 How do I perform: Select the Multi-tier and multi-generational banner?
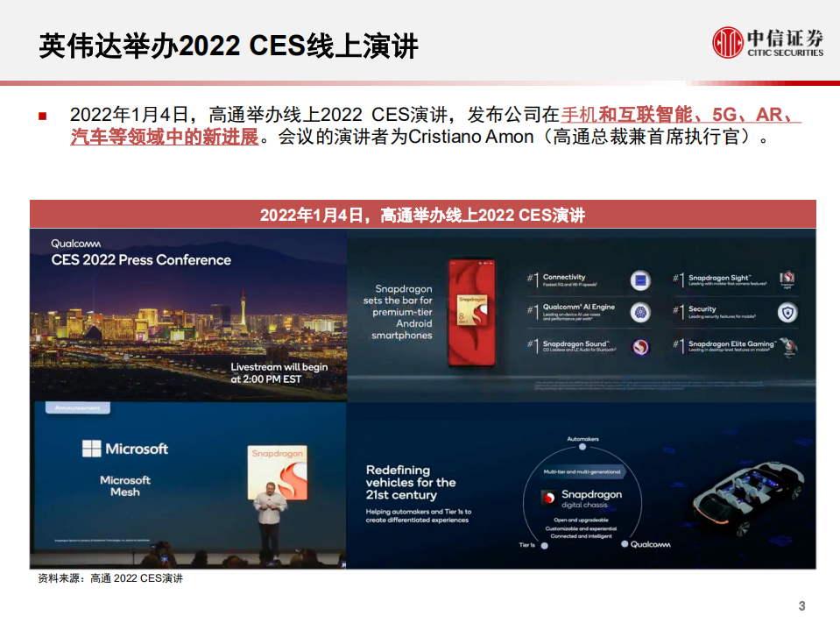[582, 471]
